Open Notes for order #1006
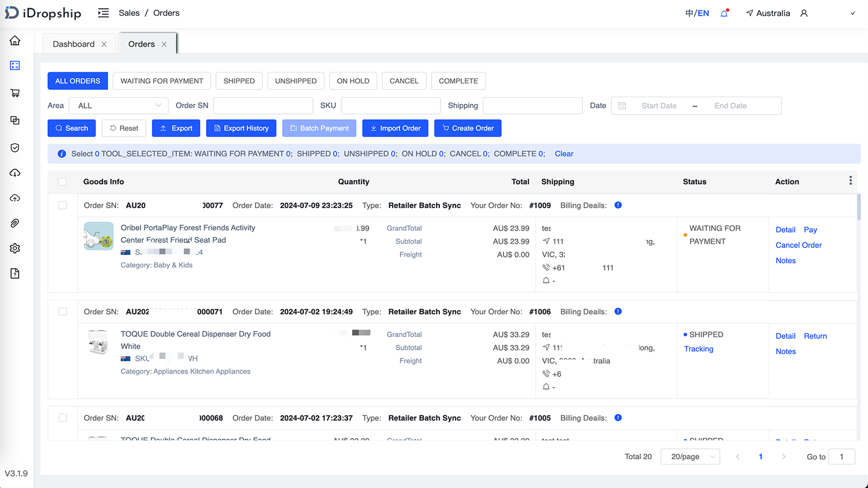The height and width of the screenshot is (488, 868). [786, 351]
